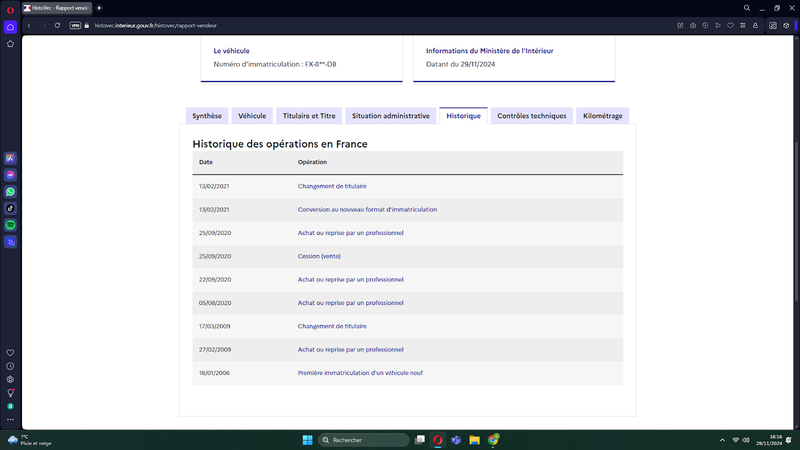Open the Opera main menu logo
Image resolution: width=800 pixels, height=450 pixels.
(10, 10)
